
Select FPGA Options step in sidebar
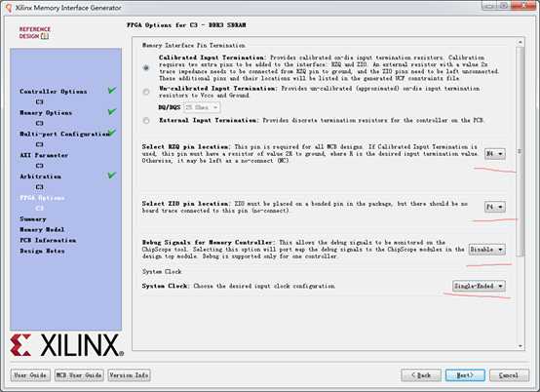(x=42, y=198)
